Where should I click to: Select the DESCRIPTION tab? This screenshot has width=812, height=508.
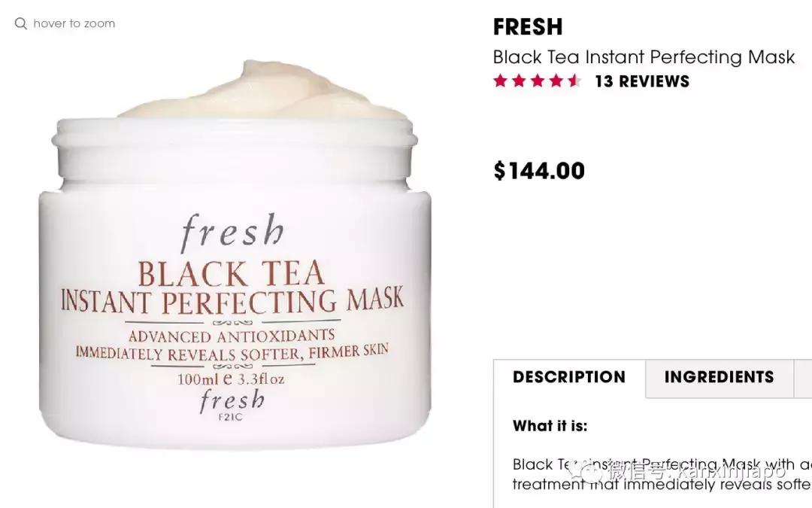click(x=569, y=377)
